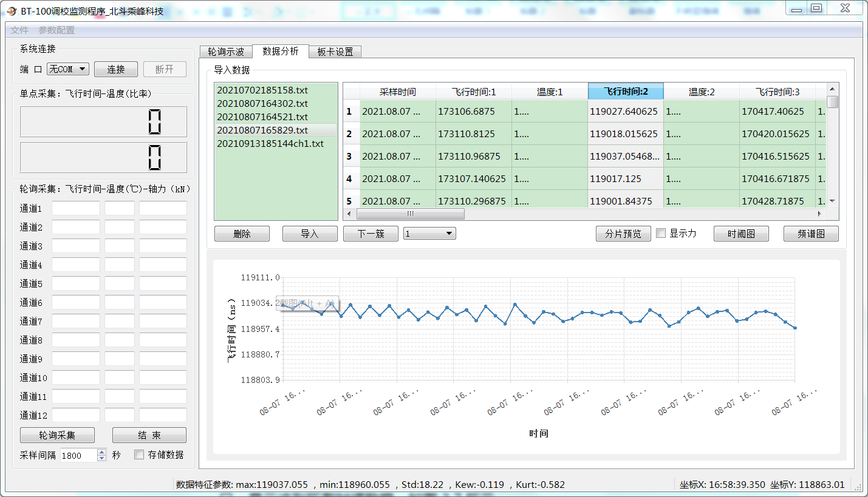Viewport: 868px width, 497px height.
Task: Click the 删除 button
Action: coord(242,234)
